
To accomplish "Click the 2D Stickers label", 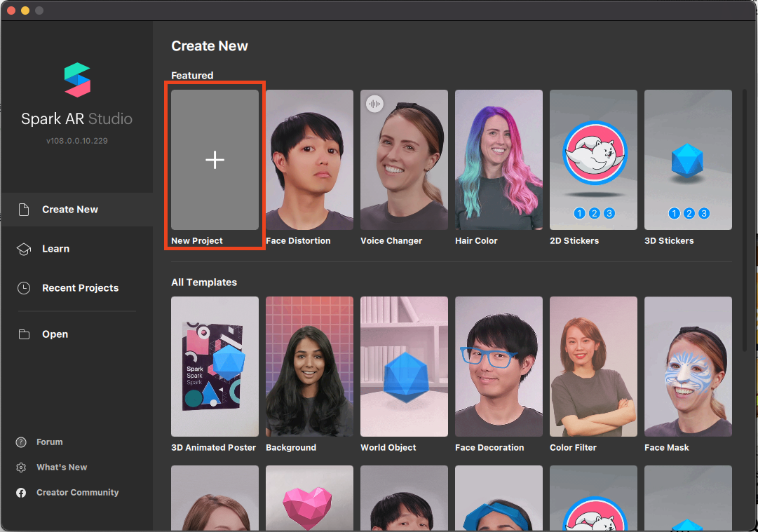I will pyautogui.click(x=574, y=240).
